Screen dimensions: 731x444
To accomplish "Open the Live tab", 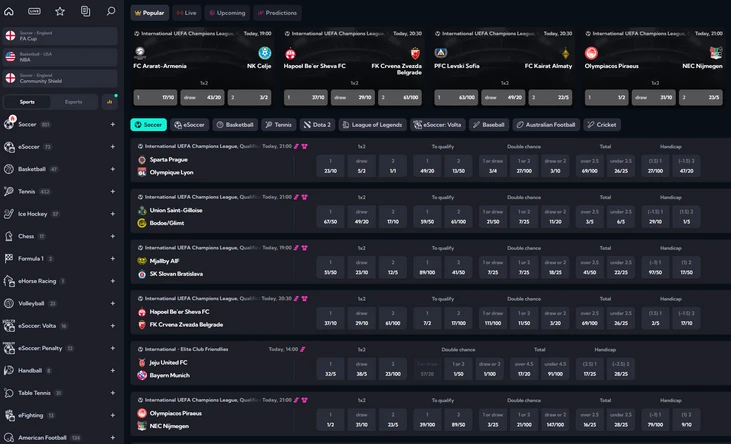I will 187,13.
